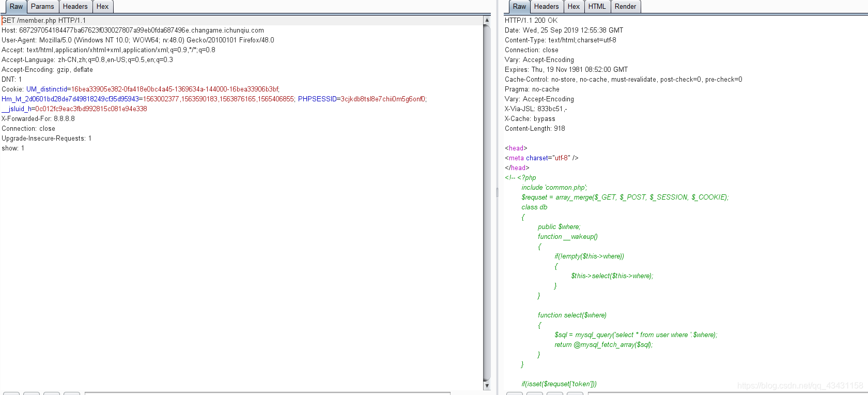Click the request scrollbar up arrow
The height and width of the screenshot is (395, 868).
click(x=487, y=20)
